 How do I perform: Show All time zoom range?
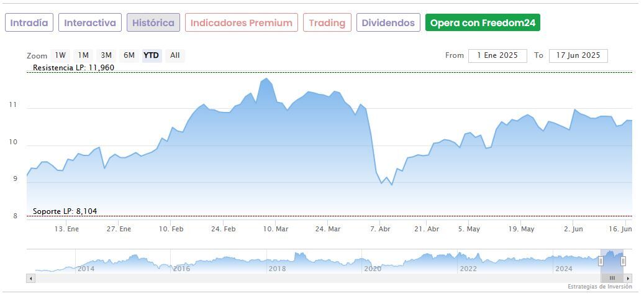tap(175, 55)
